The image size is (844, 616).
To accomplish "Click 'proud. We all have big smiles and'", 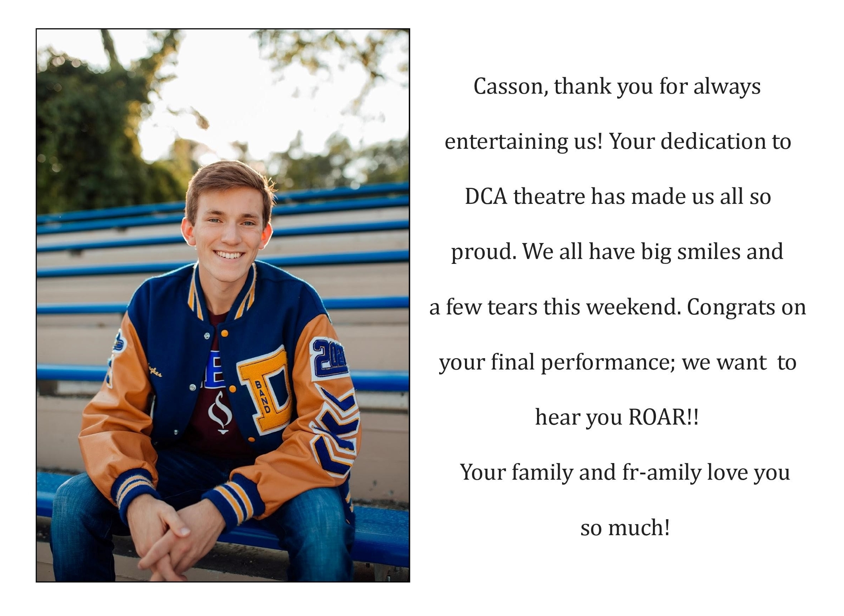I will (x=617, y=252).
